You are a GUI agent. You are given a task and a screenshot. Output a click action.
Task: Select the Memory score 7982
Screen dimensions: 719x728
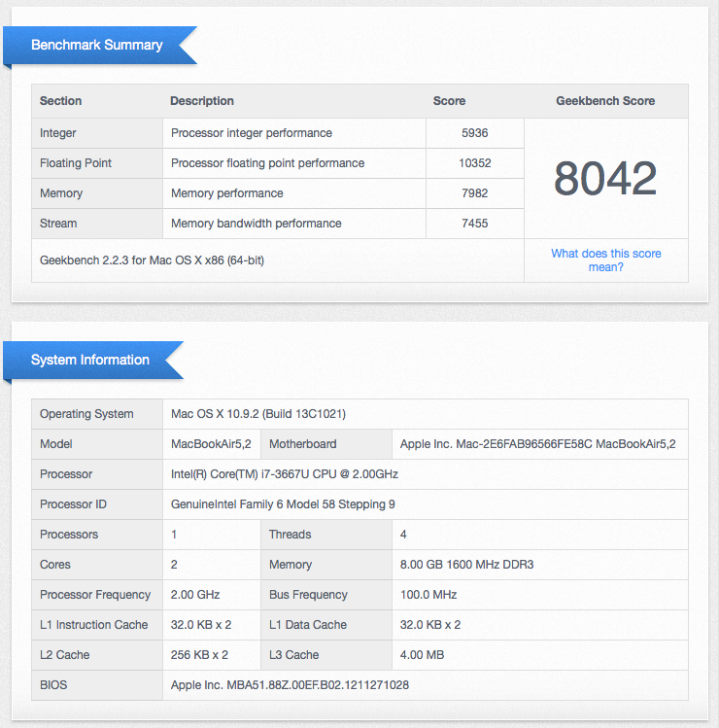(474, 193)
